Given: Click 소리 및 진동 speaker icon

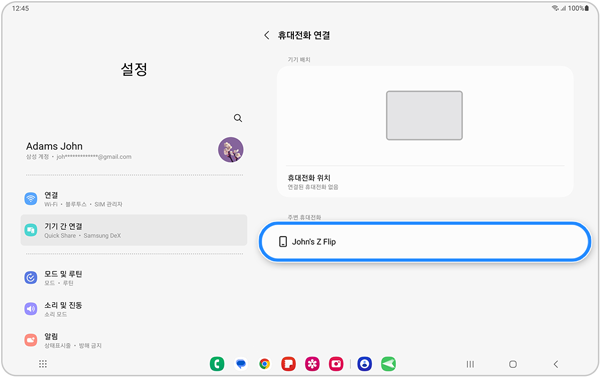Looking at the screenshot, I should (31, 308).
